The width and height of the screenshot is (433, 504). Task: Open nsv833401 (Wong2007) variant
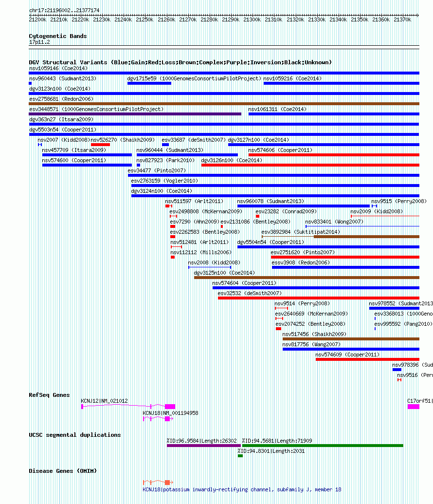(x=334, y=222)
